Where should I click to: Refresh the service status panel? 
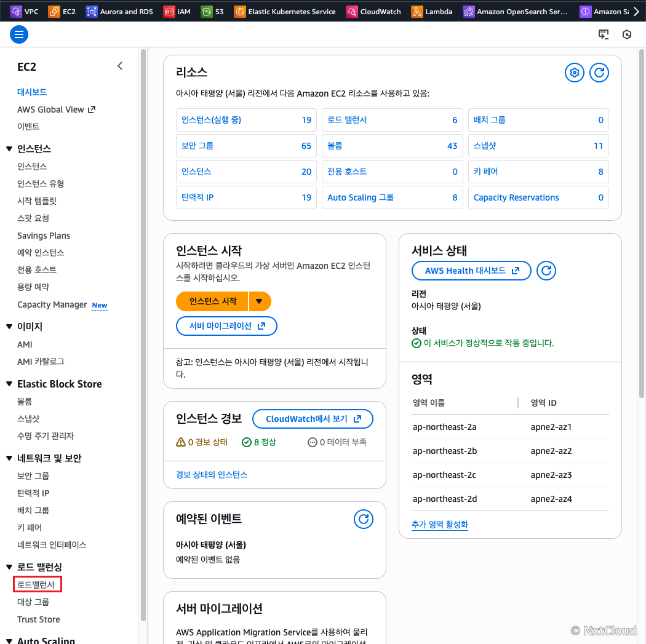[546, 271]
